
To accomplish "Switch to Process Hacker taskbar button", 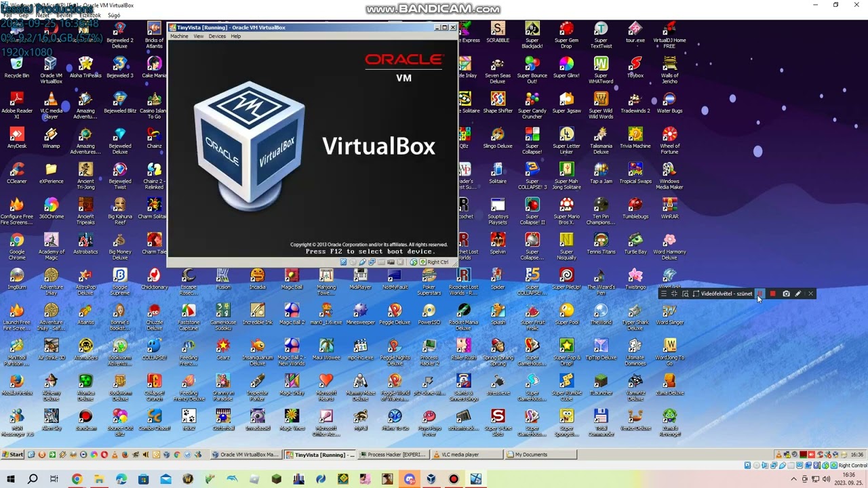I will click(393, 455).
